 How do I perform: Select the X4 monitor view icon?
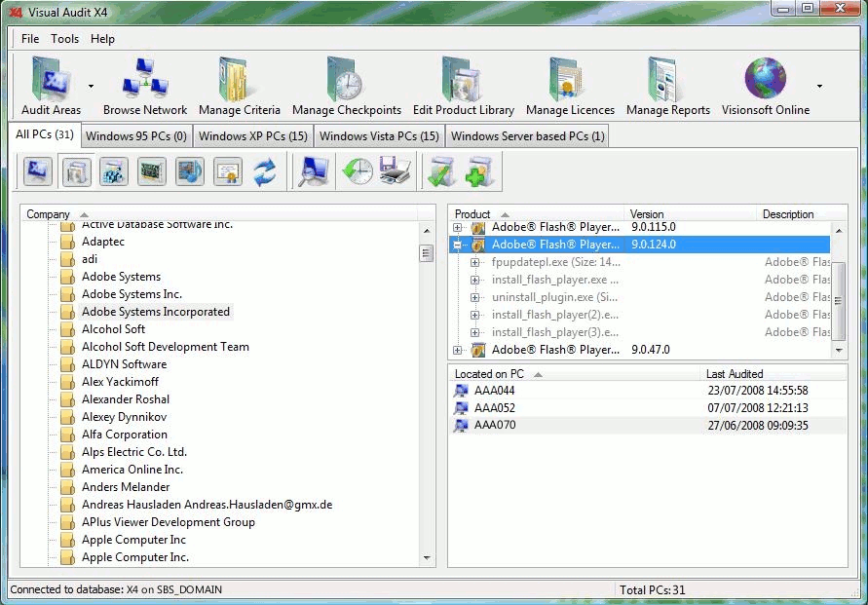pyautogui.click(x=38, y=171)
